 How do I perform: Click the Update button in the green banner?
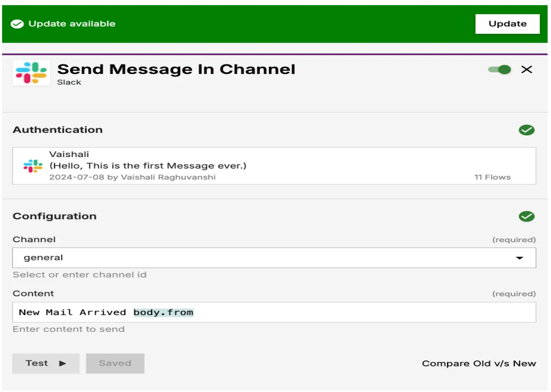pyautogui.click(x=507, y=23)
